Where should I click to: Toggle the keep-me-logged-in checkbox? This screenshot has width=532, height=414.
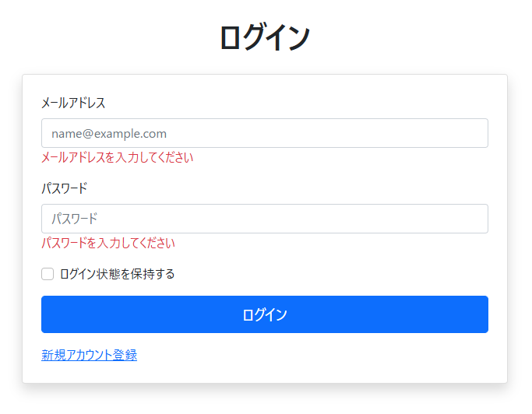click(48, 274)
